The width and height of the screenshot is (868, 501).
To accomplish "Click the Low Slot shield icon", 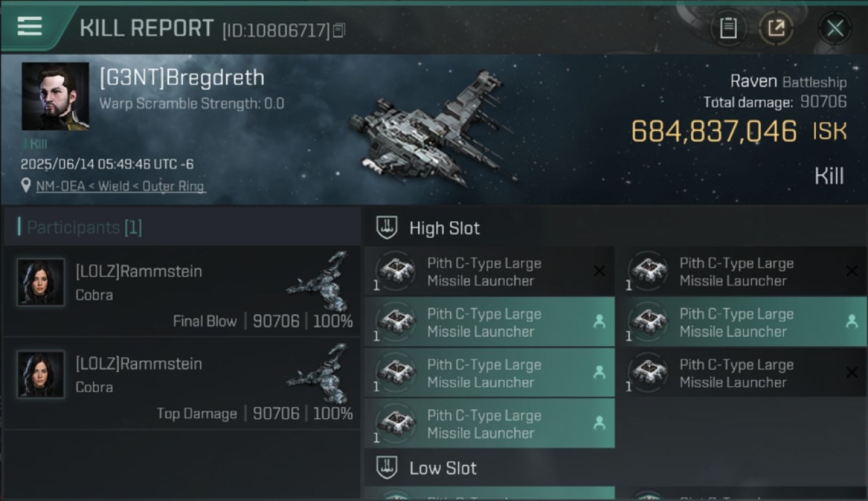I will click(x=387, y=468).
